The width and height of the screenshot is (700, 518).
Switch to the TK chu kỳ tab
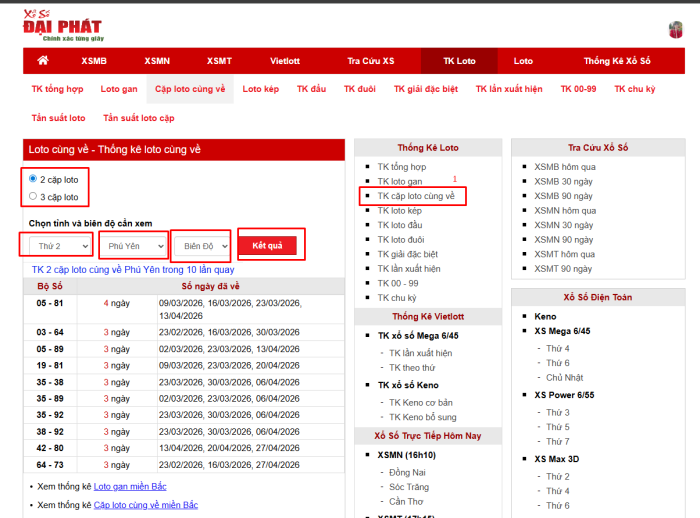634,89
